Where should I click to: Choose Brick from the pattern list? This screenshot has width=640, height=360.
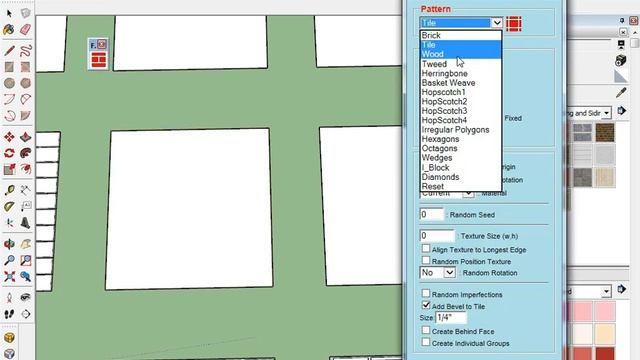(x=460, y=36)
